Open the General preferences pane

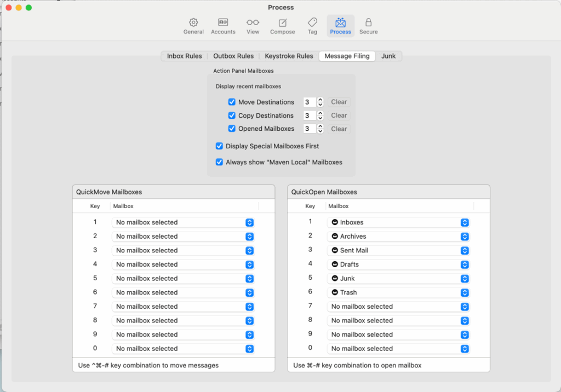[193, 26]
